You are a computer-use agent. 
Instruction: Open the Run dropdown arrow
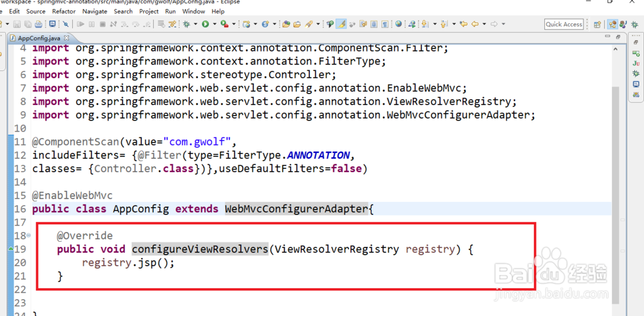pos(214,25)
